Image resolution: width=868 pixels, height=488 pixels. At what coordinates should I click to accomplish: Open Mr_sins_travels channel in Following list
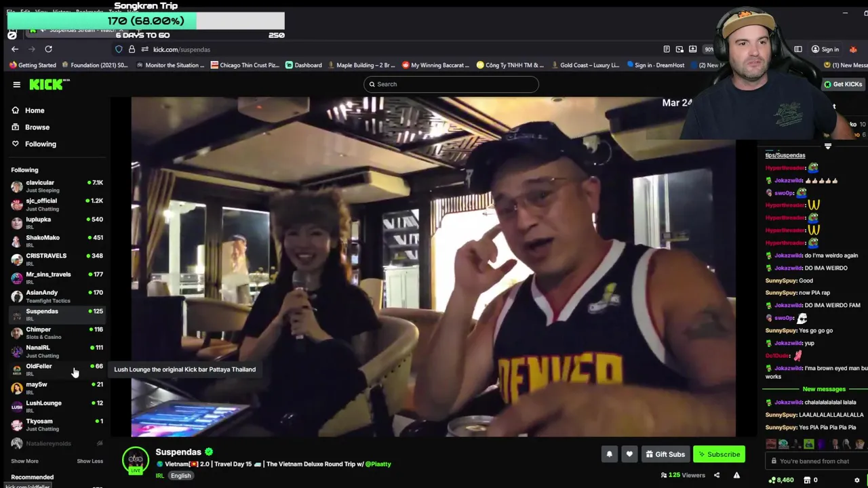(57, 278)
